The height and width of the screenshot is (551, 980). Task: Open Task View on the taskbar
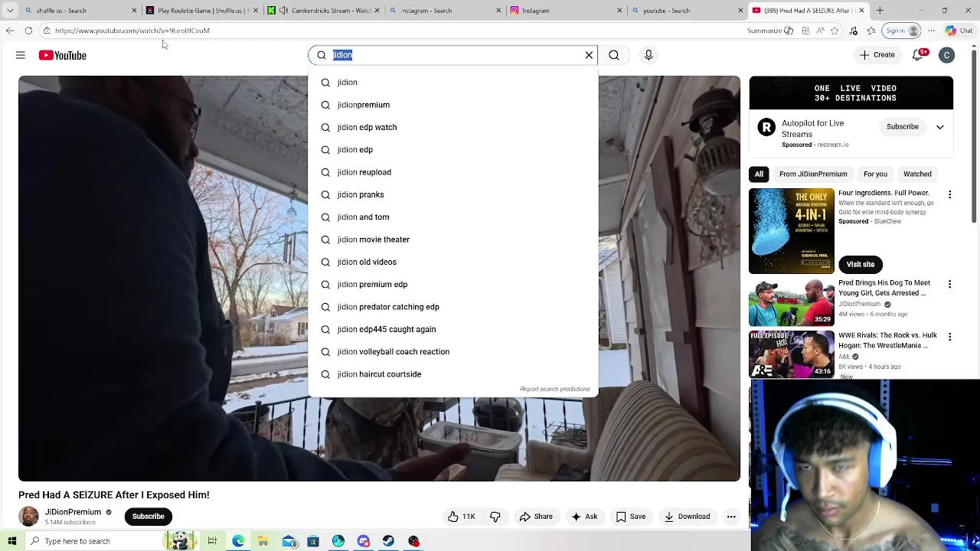point(212,541)
